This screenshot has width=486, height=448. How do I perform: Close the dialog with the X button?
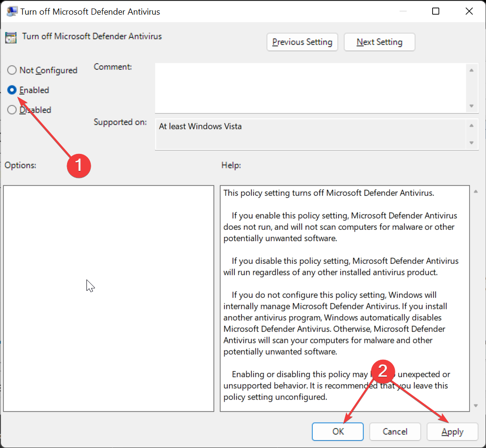click(x=469, y=11)
